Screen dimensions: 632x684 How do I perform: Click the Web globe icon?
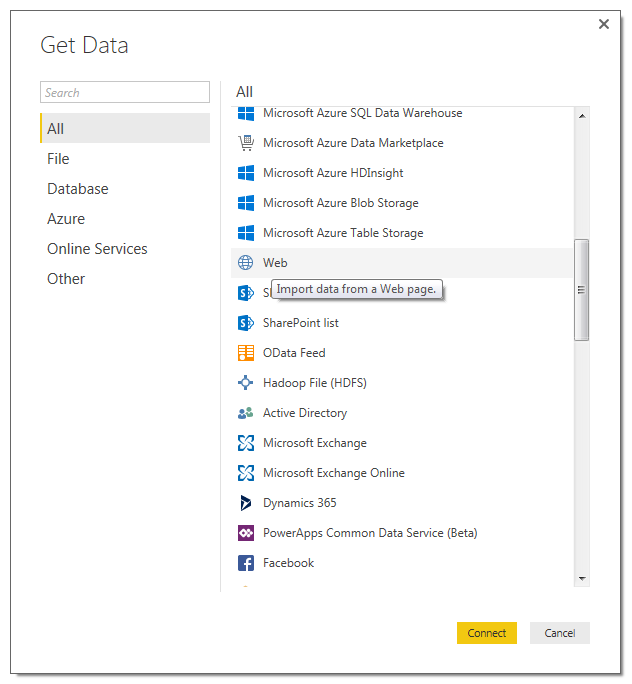pos(246,263)
